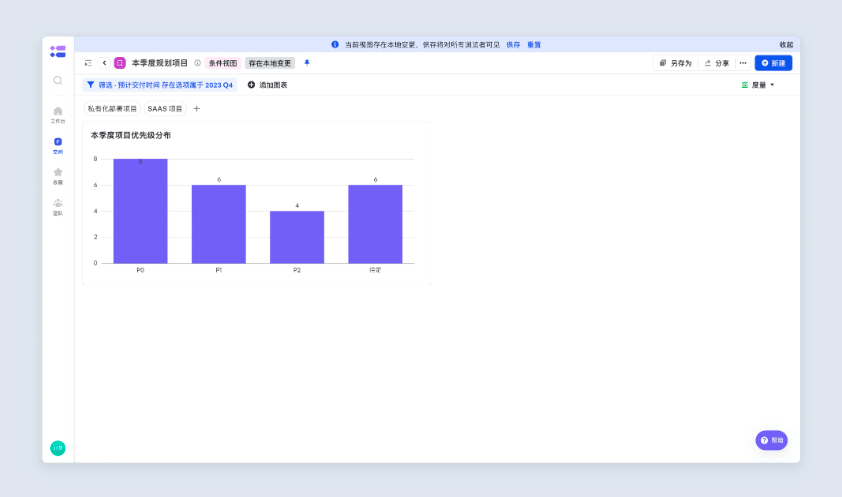The height and width of the screenshot is (497, 842).
Task: Click the green user avatar
Action: [57, 448]
